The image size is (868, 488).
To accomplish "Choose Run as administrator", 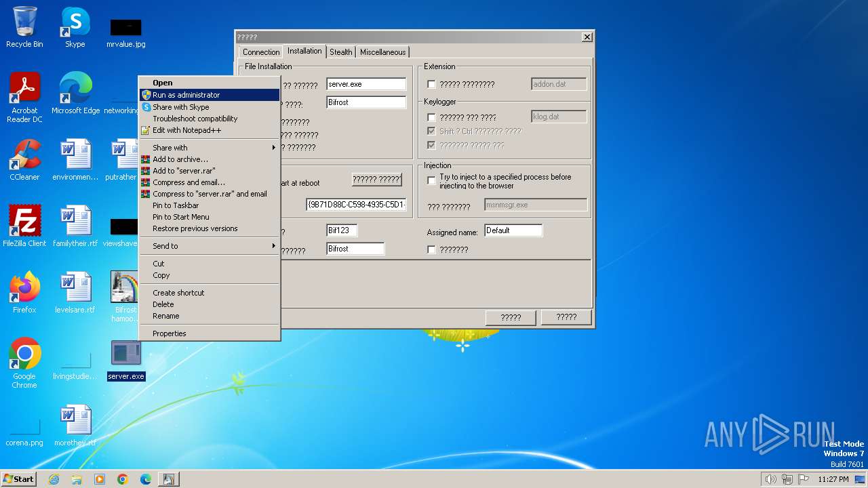I will coord(210,95).
